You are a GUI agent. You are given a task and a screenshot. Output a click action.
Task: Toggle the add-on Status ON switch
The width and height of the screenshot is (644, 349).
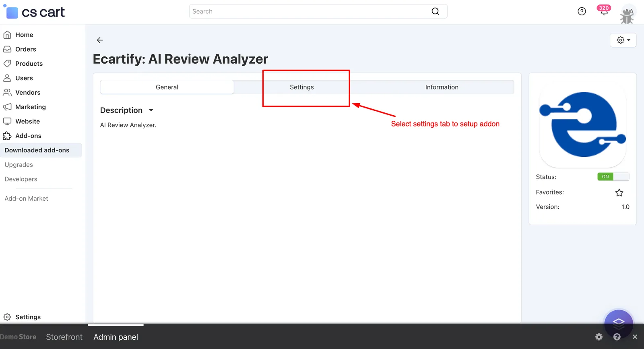point(613,177)
